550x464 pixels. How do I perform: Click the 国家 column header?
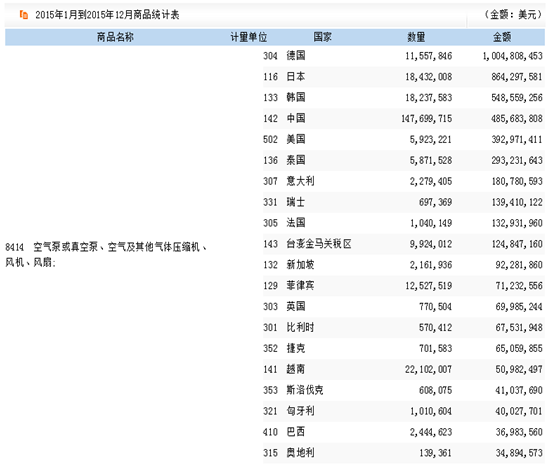tap(322, 37)
